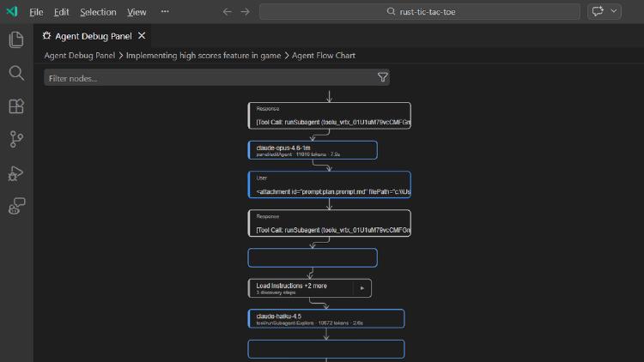Click the Filter nodes input field

tap(217, 77)
